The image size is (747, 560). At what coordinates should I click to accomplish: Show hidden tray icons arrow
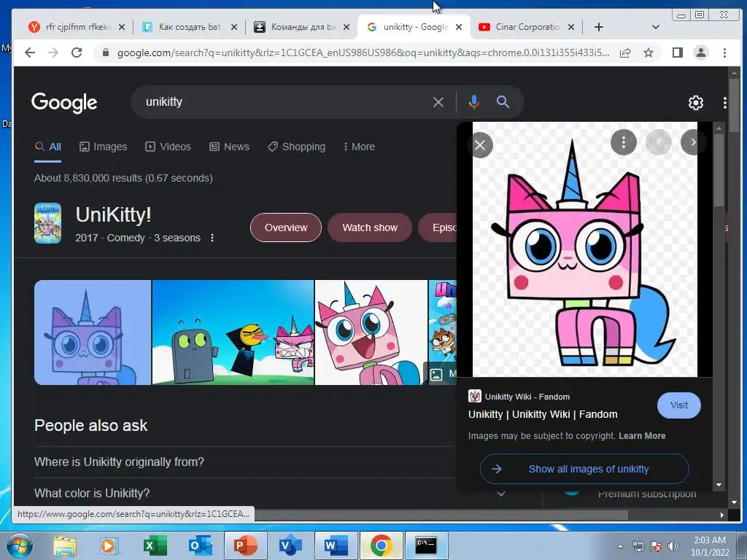pos(620,546)
